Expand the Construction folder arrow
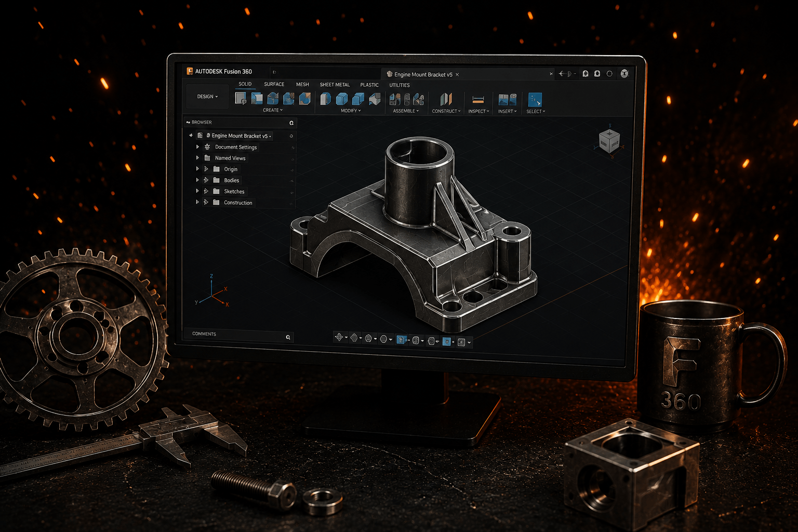Image resolution: width=798 pixels, height=532 pixels. [x=197, y=202]
